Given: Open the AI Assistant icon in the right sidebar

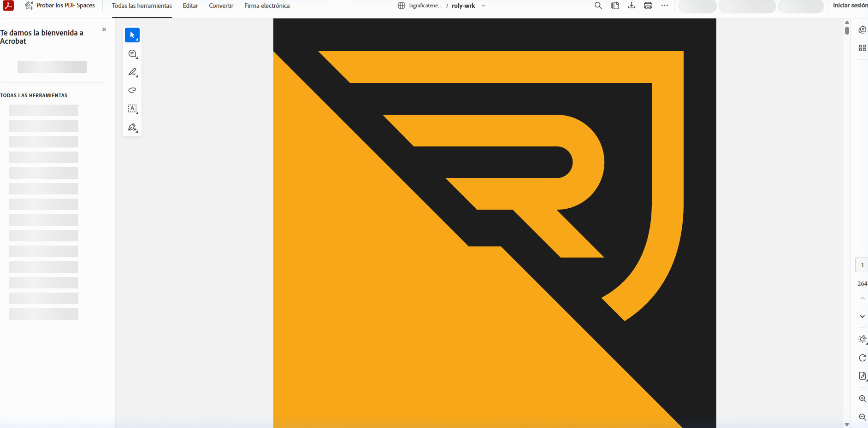Looking at the screenshot, I should (x=862, y=29).
